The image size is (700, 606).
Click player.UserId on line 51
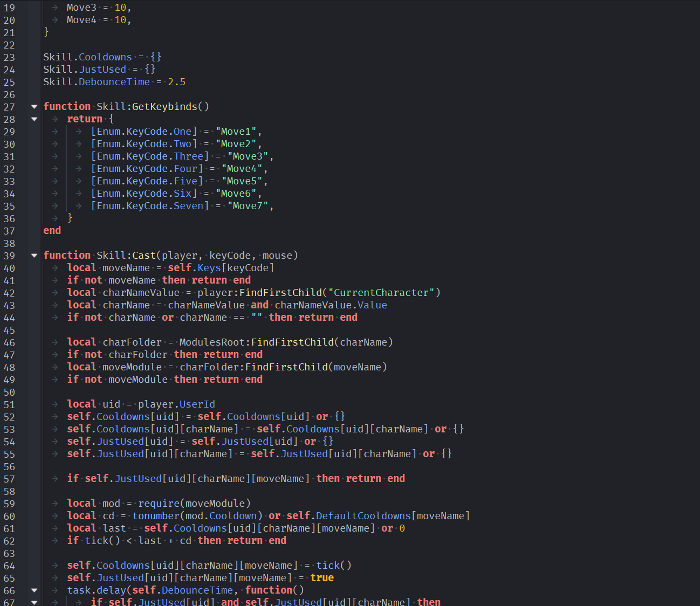tap(176, 404)
